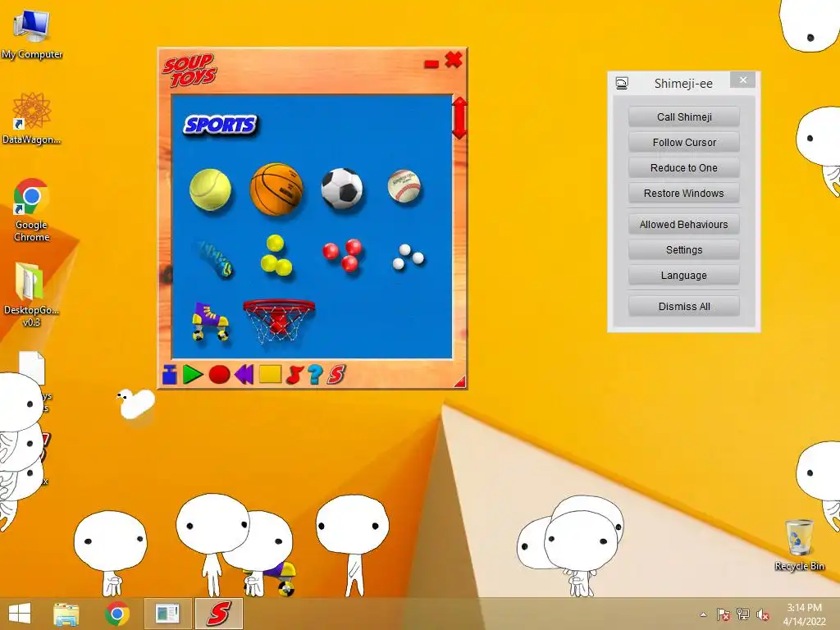Open the network tray icon
This screenshot has height=630, width=840.
pyautogui.click(x=743, y=614)
